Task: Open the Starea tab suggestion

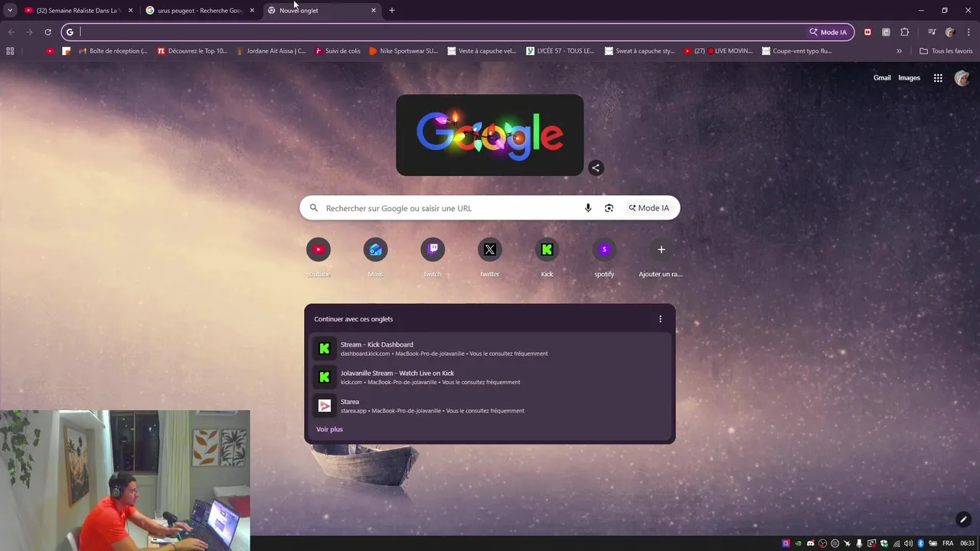Action: click(490, 406)
